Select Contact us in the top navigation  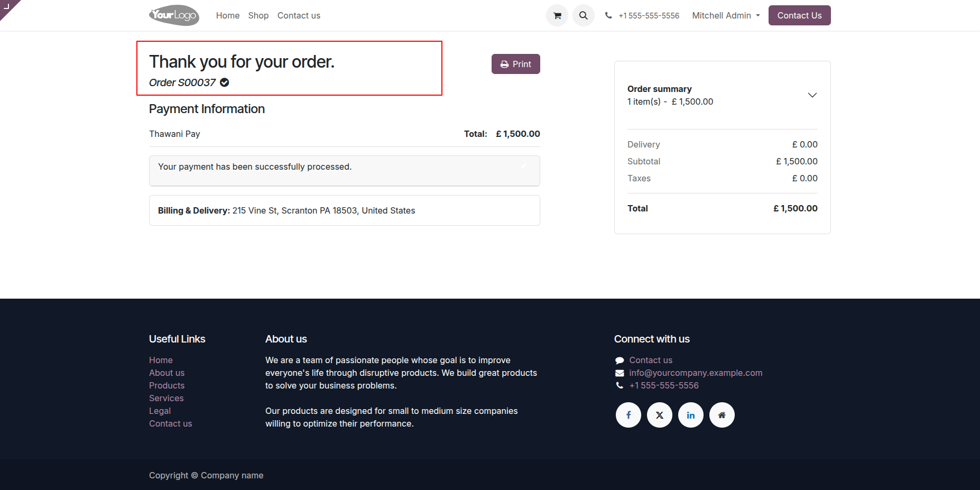click(299, 16)
